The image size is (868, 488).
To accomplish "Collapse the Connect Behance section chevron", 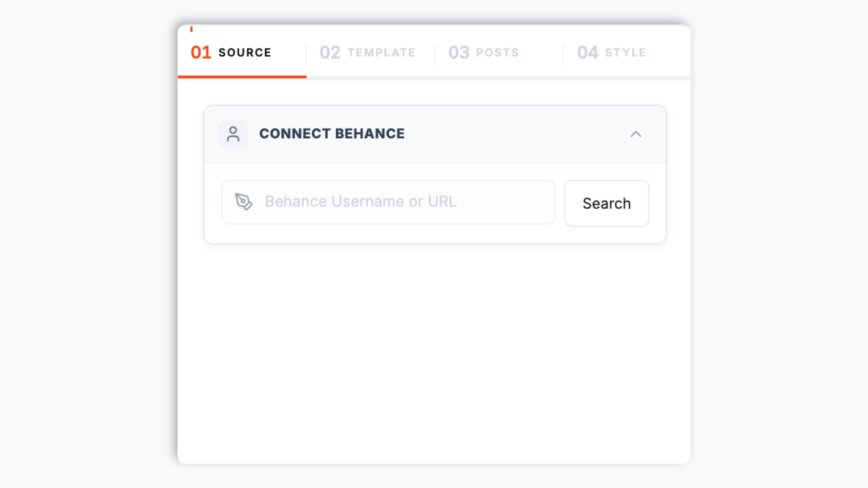I will point(635,134).
